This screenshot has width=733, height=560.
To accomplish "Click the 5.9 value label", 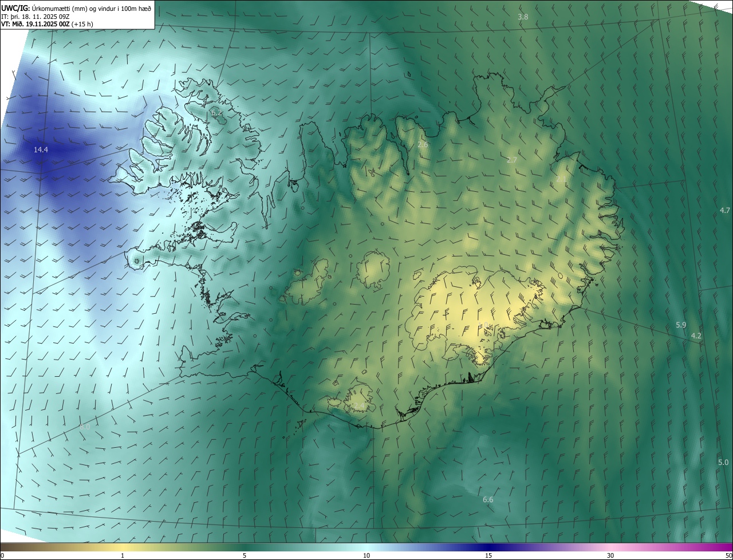I will (681, 325).
